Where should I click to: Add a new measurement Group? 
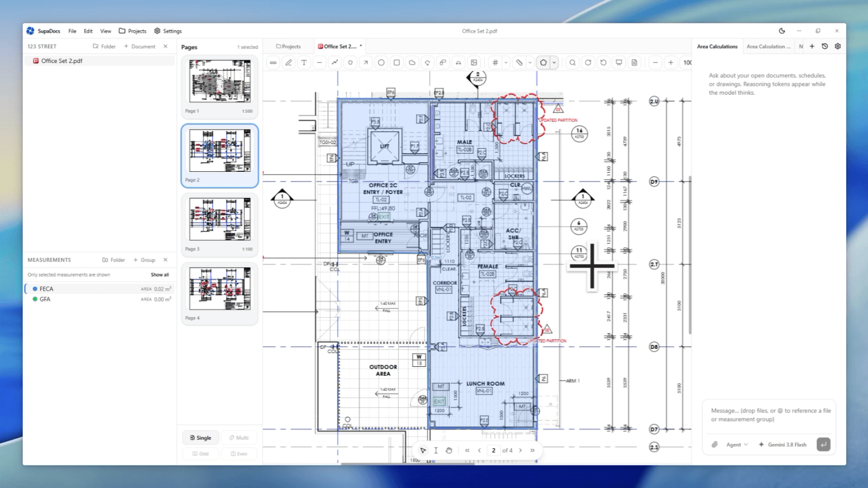point(144,260)
